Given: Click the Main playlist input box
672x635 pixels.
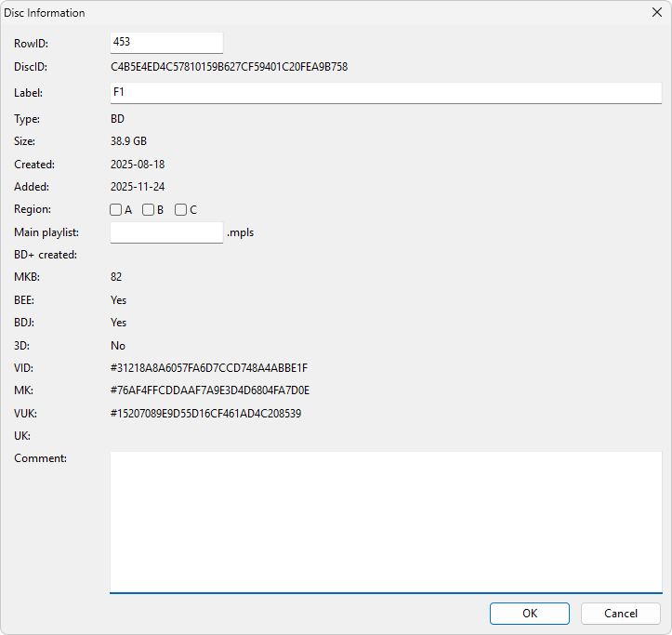Looking at the screenshot, I should [x=166, y=232].
